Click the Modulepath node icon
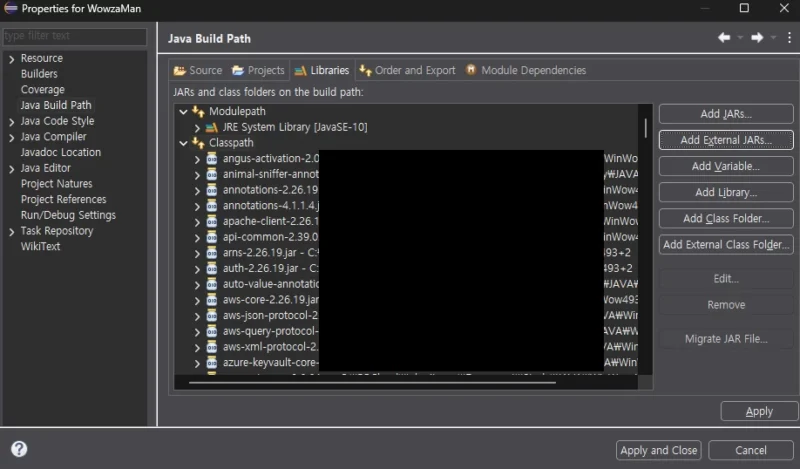The width and height of the screenshot is (800, 469). [198, 111]
